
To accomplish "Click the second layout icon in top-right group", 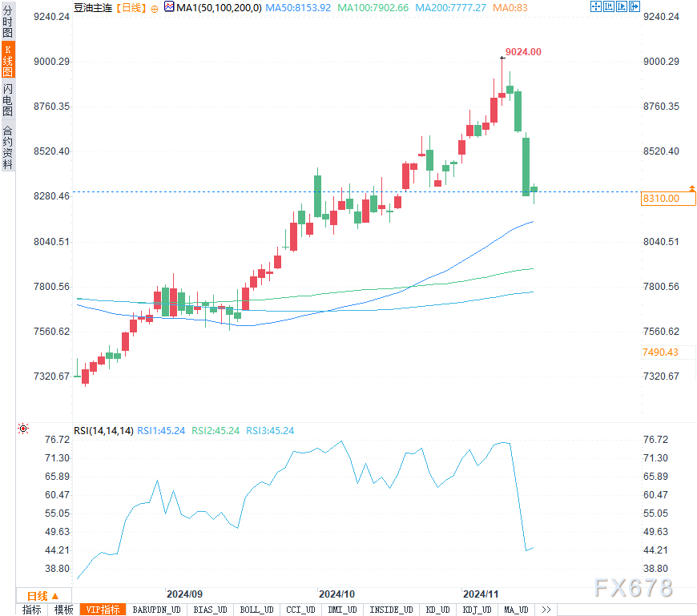I will pyautogui.click(x=608, y=6).
